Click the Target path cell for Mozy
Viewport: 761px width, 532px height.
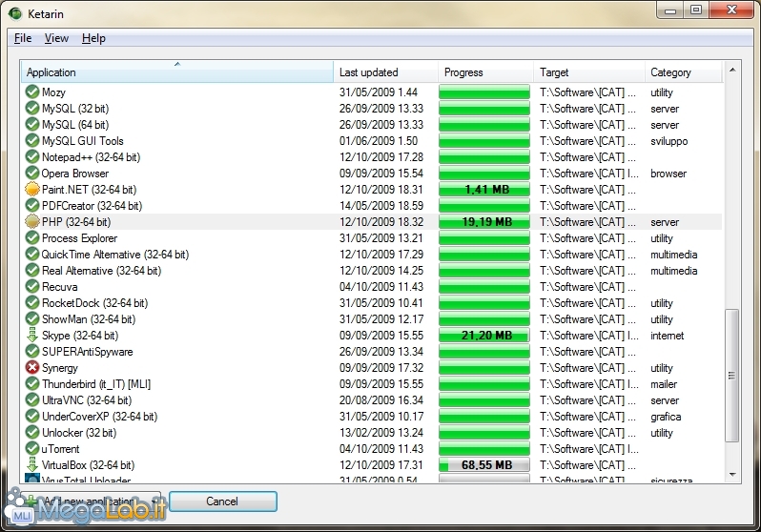tap(587, 92)
